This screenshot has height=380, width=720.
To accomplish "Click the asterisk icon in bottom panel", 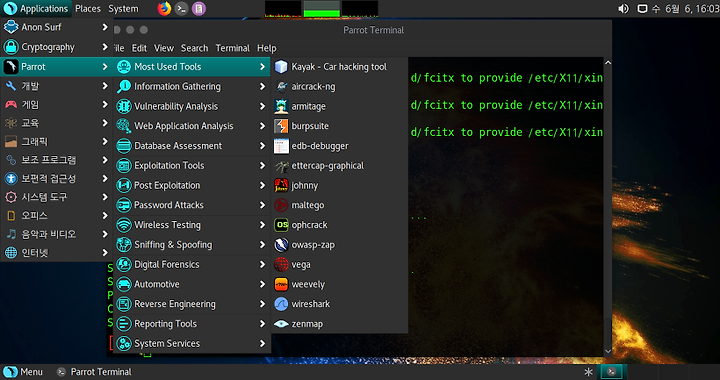I will [x=588, y=372].
